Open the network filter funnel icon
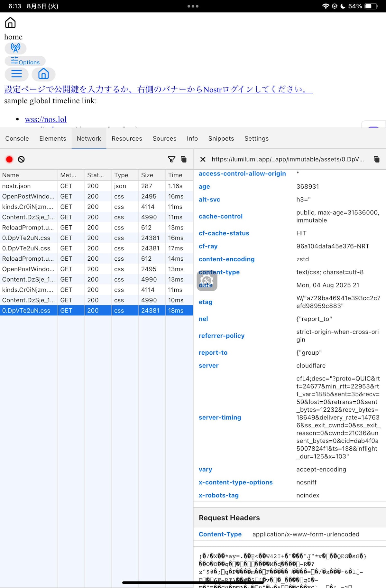Screen dimensions: 386x588 [172, 159]
